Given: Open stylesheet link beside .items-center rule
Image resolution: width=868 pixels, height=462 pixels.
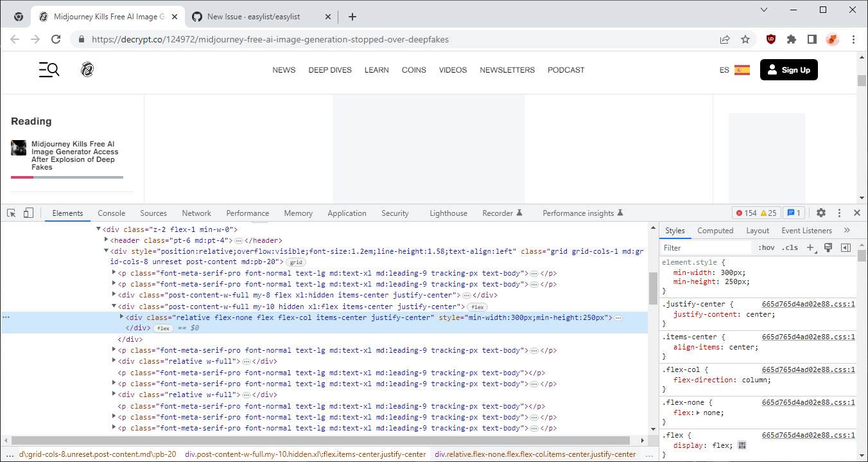Looking at the screenshot, I should click(808, 337).
